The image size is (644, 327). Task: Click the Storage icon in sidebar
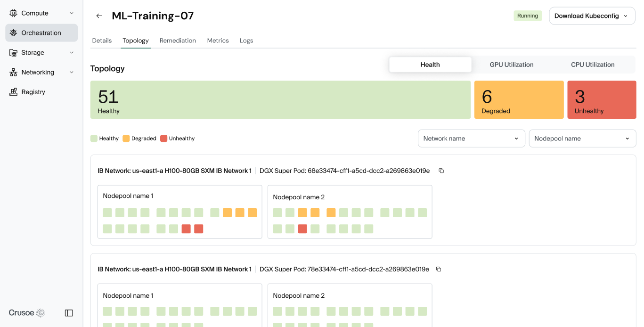[x=13, y=53]
